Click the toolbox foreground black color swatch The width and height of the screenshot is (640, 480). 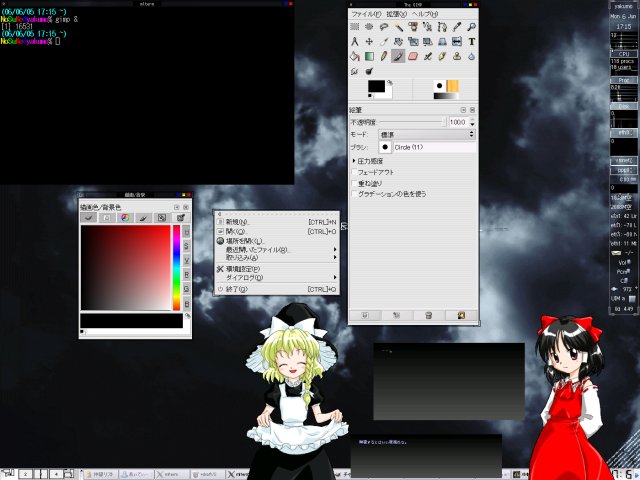[376, 86]
